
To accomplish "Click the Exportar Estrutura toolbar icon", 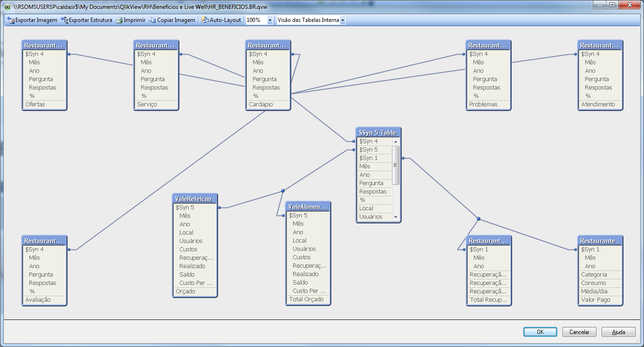I will tap(65, 20).
